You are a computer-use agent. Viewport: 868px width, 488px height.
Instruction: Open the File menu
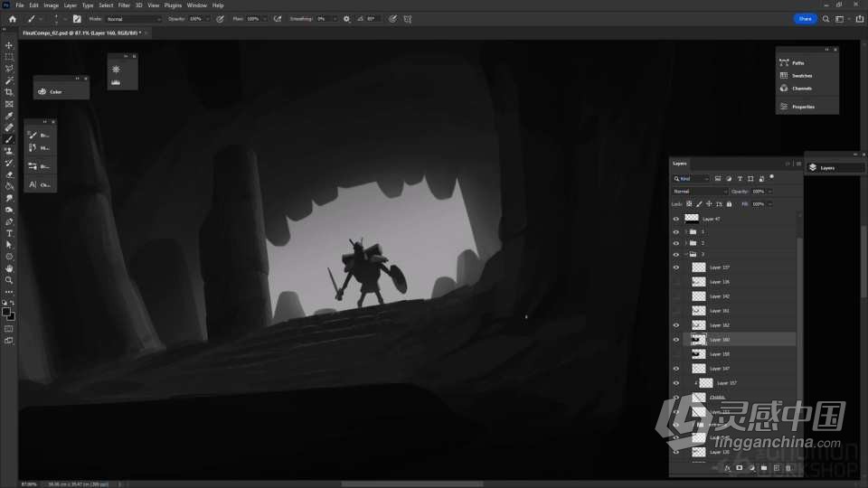click(x=19, y=5)
